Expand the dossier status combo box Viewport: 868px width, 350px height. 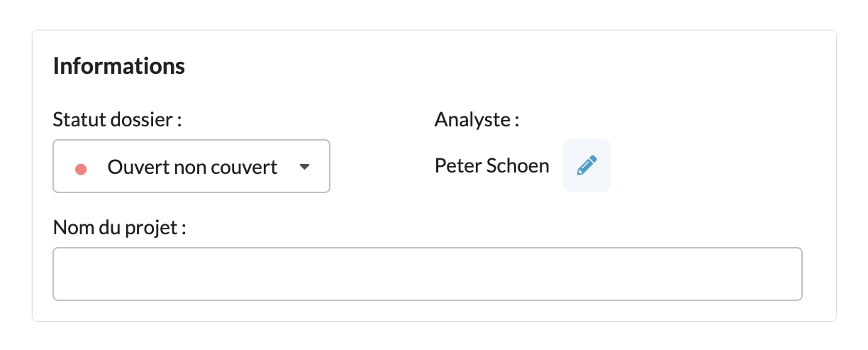[x=191, y=167]
